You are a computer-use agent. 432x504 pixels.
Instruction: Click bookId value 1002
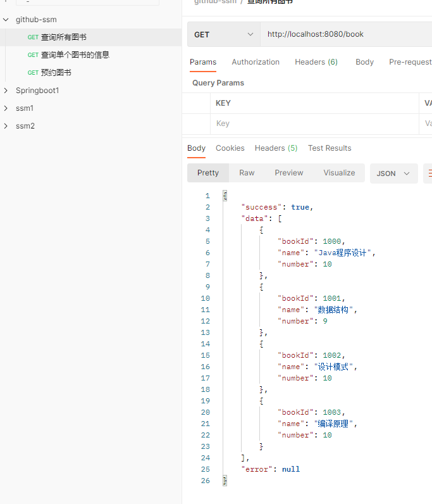click(x=332, y=355)
